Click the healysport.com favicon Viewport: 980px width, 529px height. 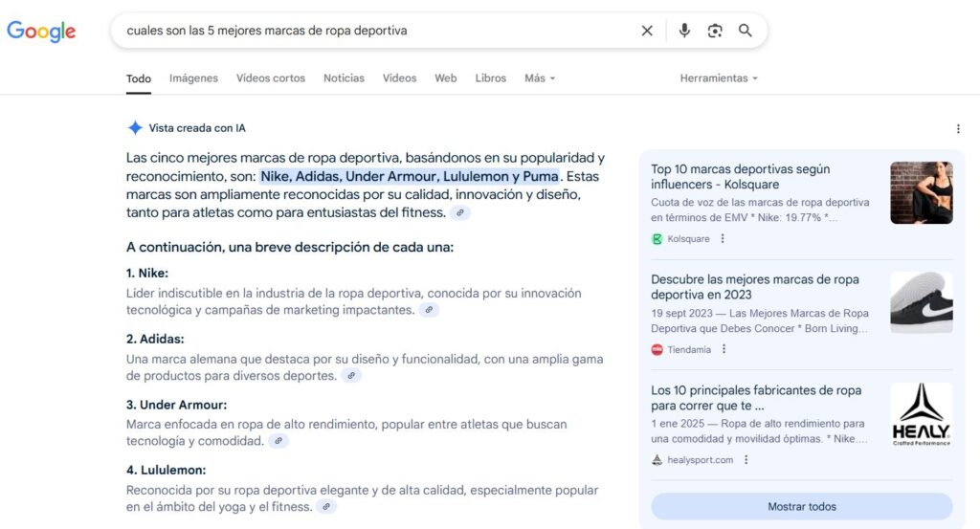click(657, 460)
